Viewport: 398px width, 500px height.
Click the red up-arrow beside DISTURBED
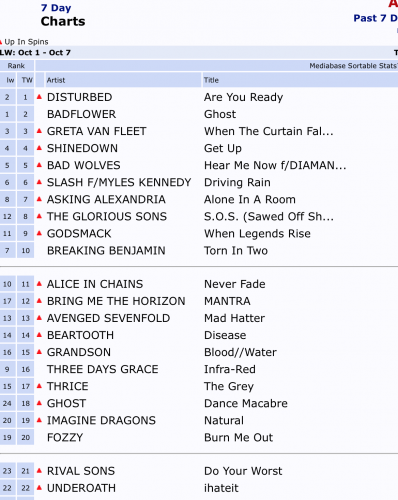pyautogui.click(x=39, y=97)
